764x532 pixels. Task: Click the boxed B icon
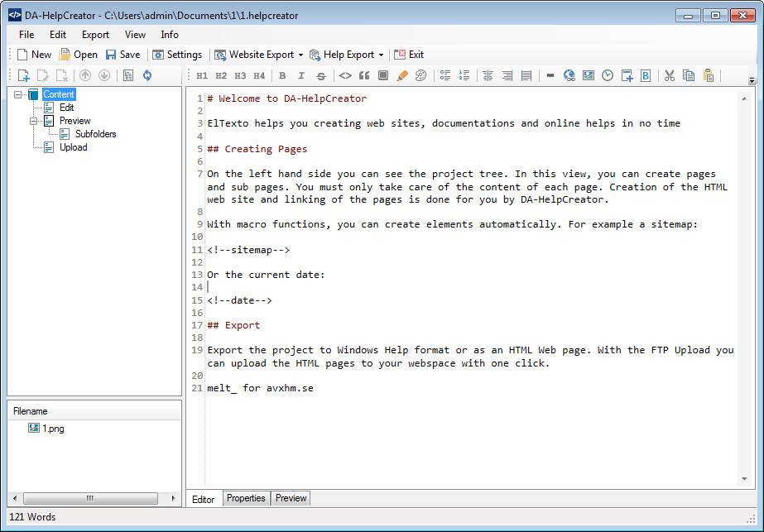point(646,75)
